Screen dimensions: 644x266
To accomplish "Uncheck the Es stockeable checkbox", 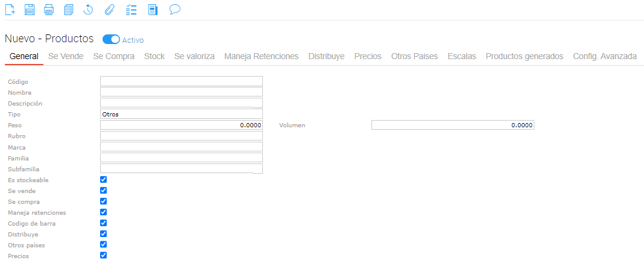I will (103, 180).
